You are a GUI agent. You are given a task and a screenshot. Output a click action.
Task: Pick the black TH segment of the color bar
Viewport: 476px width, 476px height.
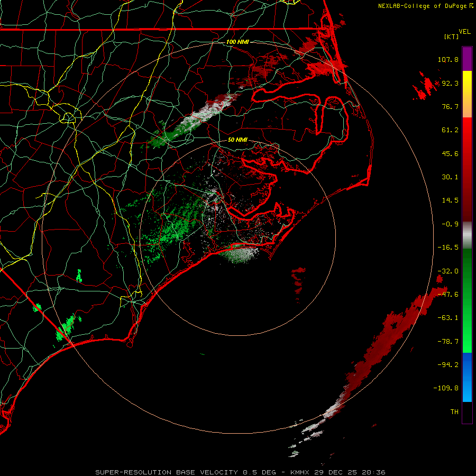[467, 413]
